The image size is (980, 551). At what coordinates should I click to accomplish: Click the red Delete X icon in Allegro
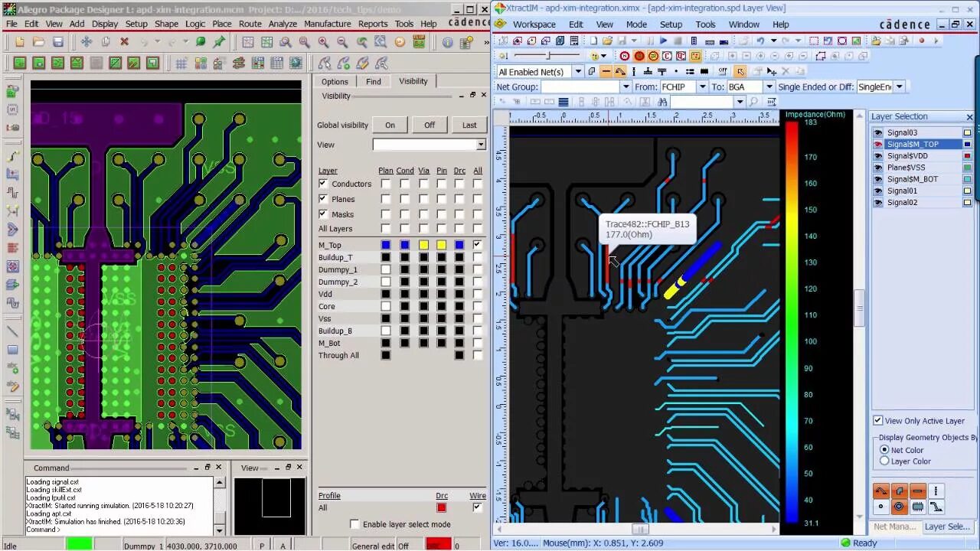pos(124,42)
